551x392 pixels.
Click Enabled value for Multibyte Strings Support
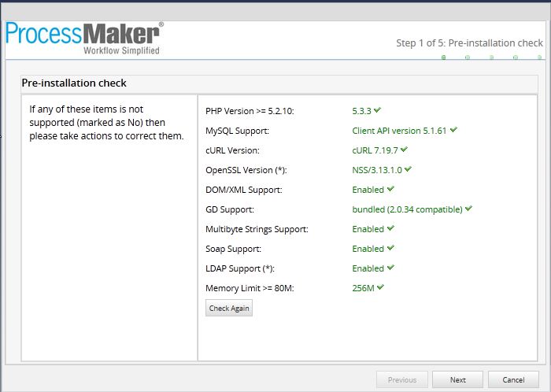point(368,229)
